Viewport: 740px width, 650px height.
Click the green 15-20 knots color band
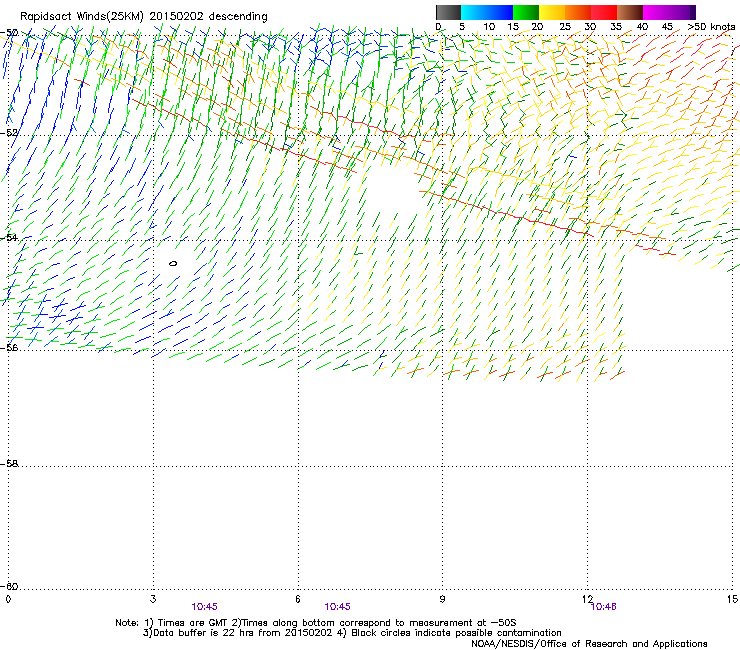(x=526, y=12)
